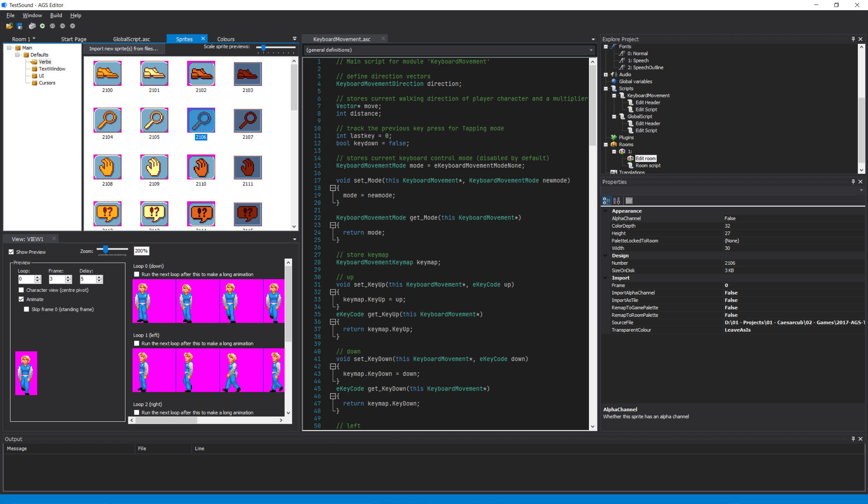Check run next loop for Loop 0
This screenshot has width=868, height=504.
pyautogui.click(x=137, y=274)
